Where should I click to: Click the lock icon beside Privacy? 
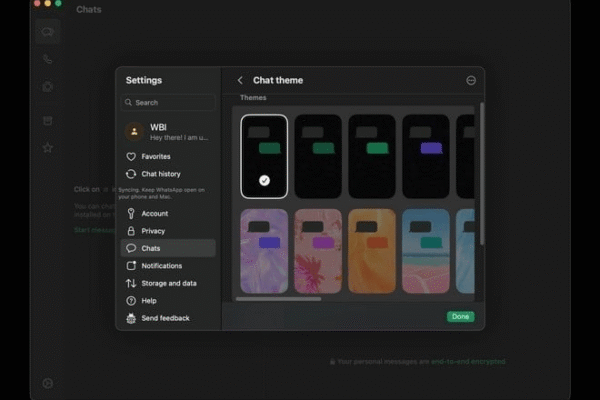click(131, 231)
